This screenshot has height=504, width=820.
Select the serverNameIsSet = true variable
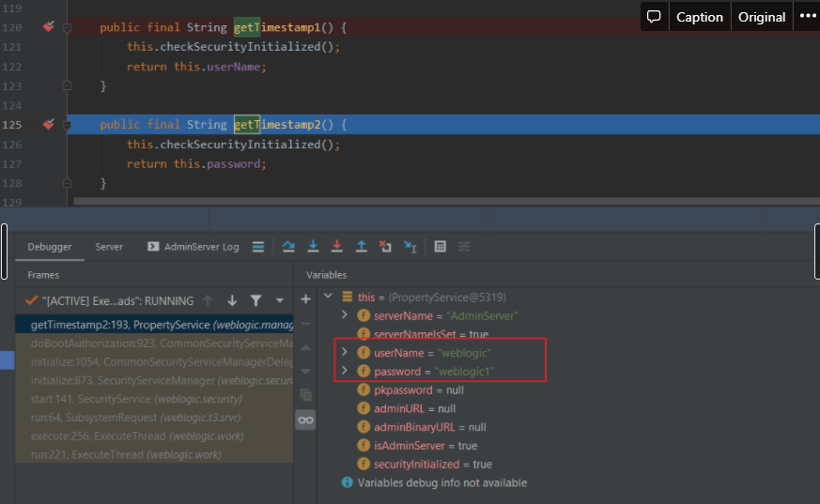(423, 334)
